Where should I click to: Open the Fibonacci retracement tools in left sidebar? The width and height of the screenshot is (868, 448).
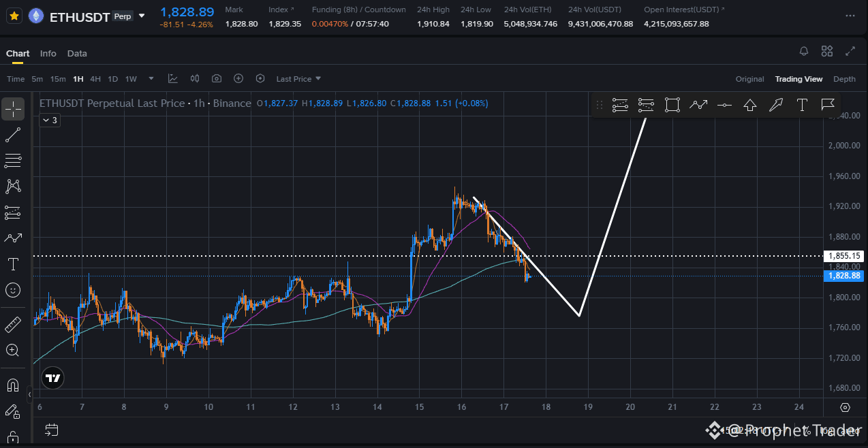[13, 161]
